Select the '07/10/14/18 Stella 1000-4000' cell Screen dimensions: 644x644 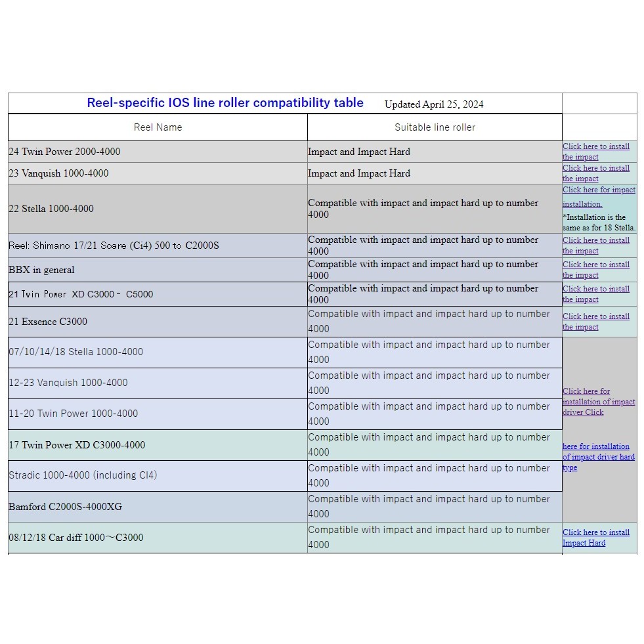[x=75, y=352]
